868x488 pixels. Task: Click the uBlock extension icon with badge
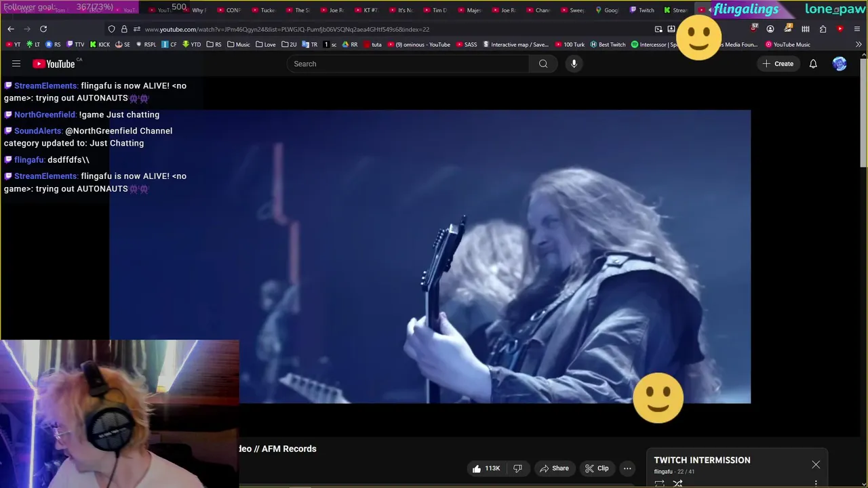tap(754, 28)
